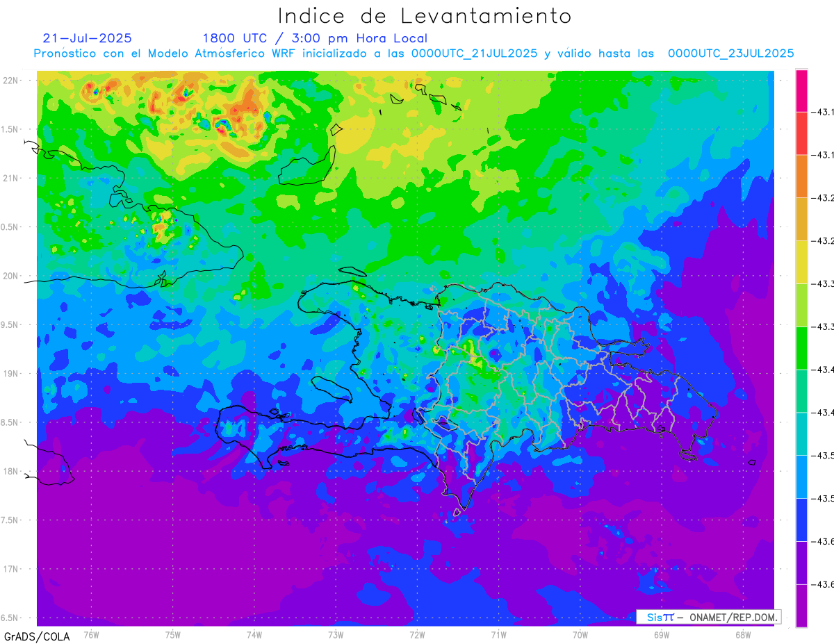Click the '76W' longitude label
This screenshot has height=644, width=834.
coord(91,635)
